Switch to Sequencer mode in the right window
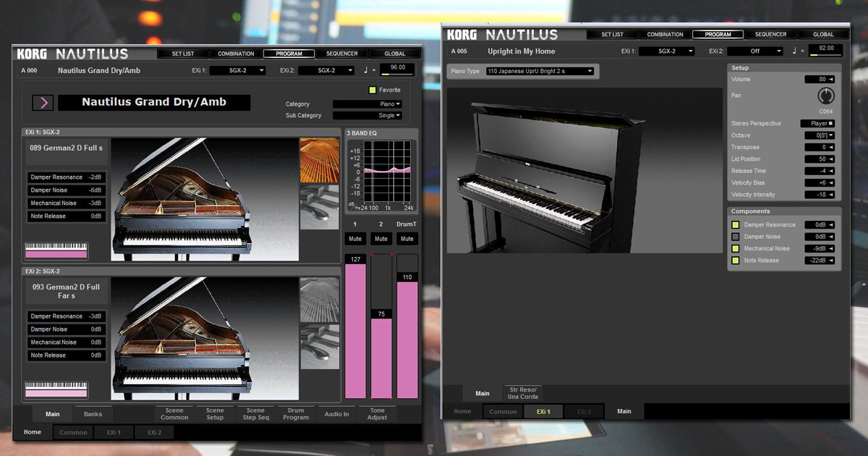868x456 pixels. 770,35
